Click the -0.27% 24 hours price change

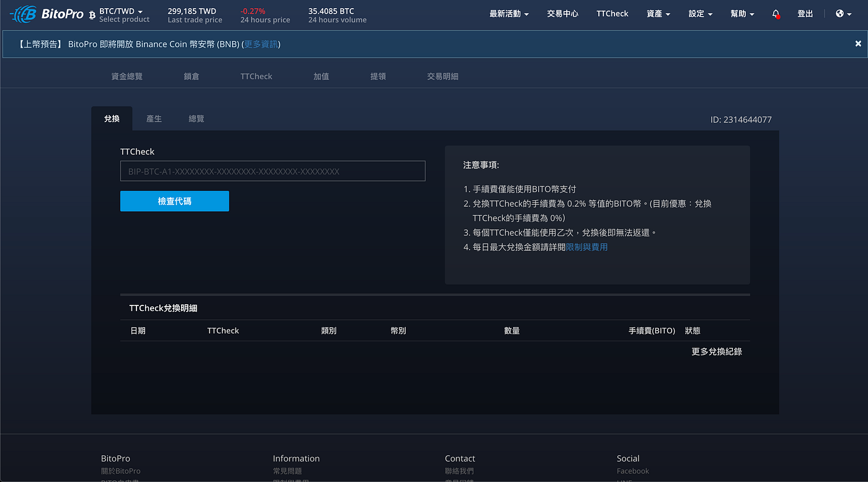tap(253, 11)
